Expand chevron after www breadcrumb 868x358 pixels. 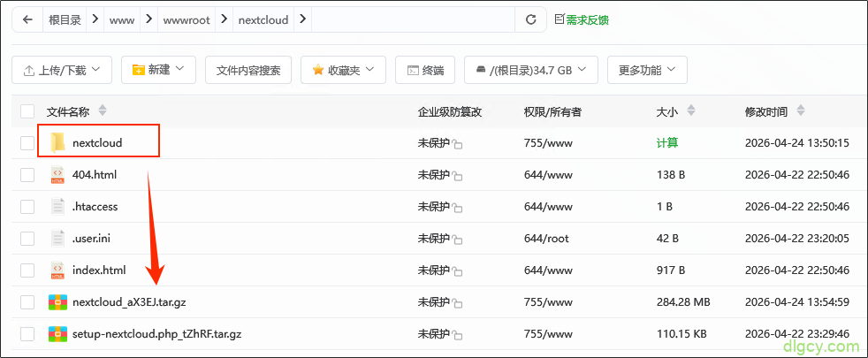point(148,19)
